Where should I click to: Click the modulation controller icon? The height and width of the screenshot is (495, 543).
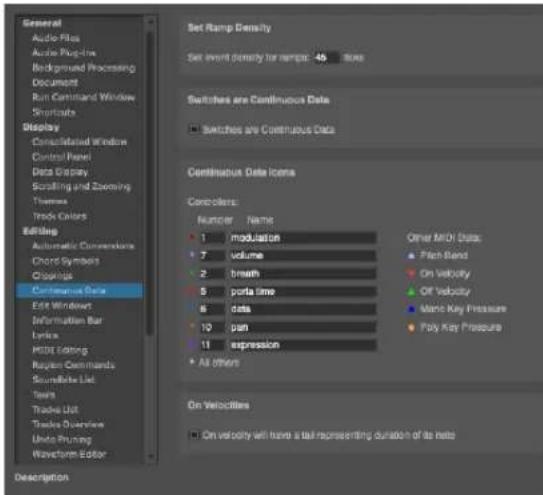(192, 237)
